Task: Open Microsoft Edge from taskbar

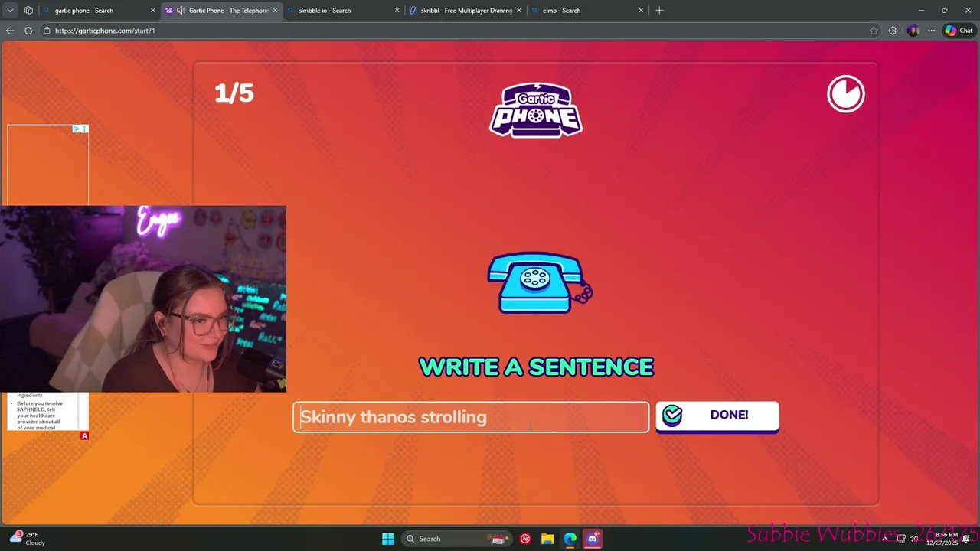Action: pos(570,539)
